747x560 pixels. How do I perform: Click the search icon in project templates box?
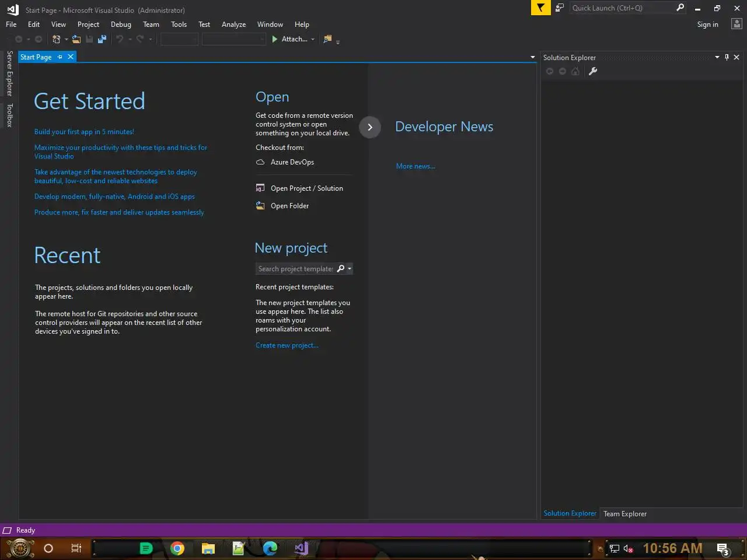coord(341,268)
